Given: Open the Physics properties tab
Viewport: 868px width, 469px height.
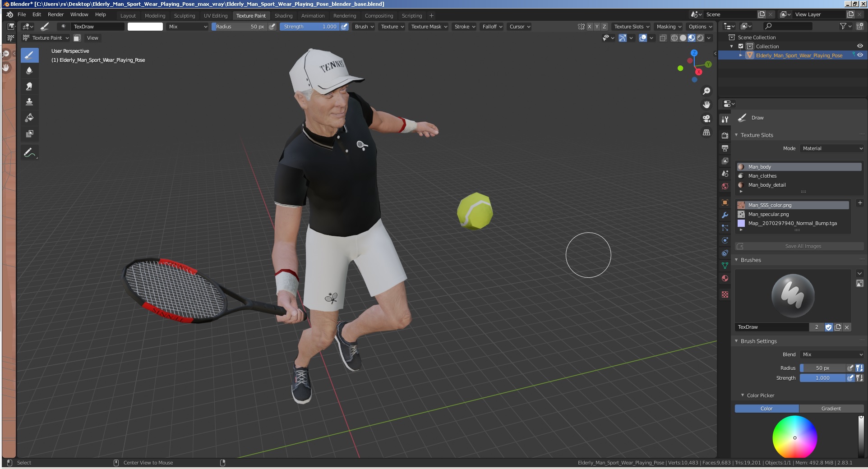Looking at the screenshot, I should tap(725, 240).
